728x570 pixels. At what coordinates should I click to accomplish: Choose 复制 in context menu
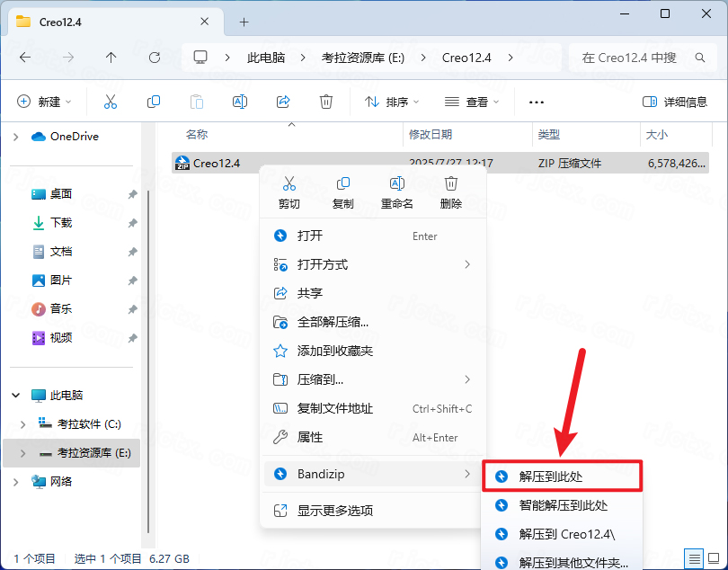343,192
